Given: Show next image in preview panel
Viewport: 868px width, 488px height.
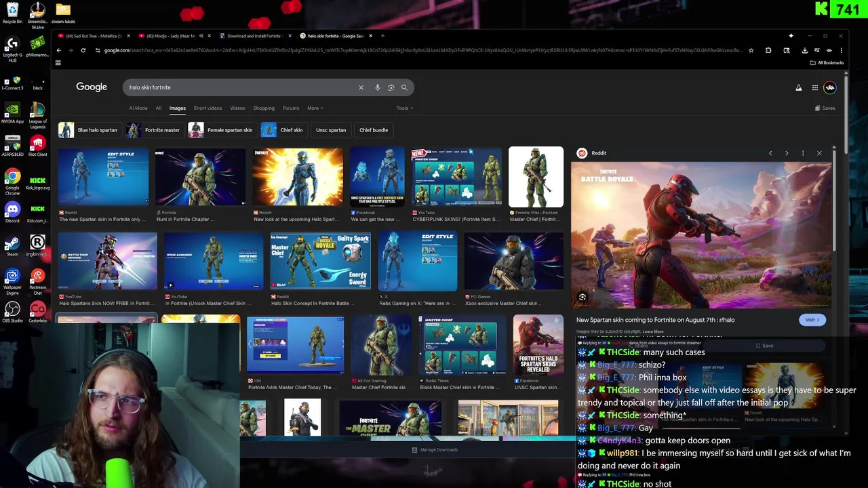Looking at the screenshot, I should click(x=787, y=153).
